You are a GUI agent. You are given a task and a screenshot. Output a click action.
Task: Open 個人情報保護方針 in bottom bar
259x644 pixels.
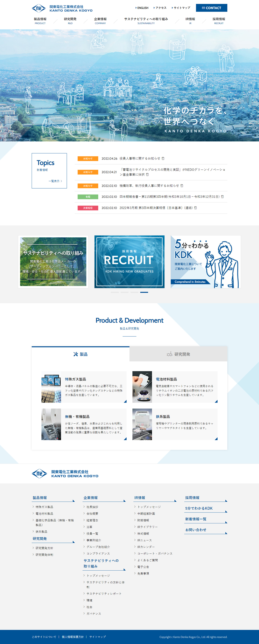pyautogui.click(x=73, y=637)
